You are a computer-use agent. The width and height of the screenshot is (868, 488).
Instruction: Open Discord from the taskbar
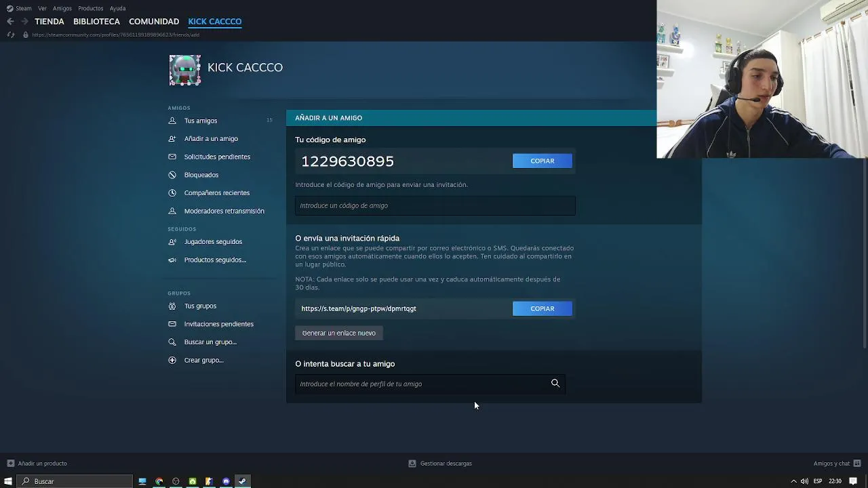pos(226,481)
